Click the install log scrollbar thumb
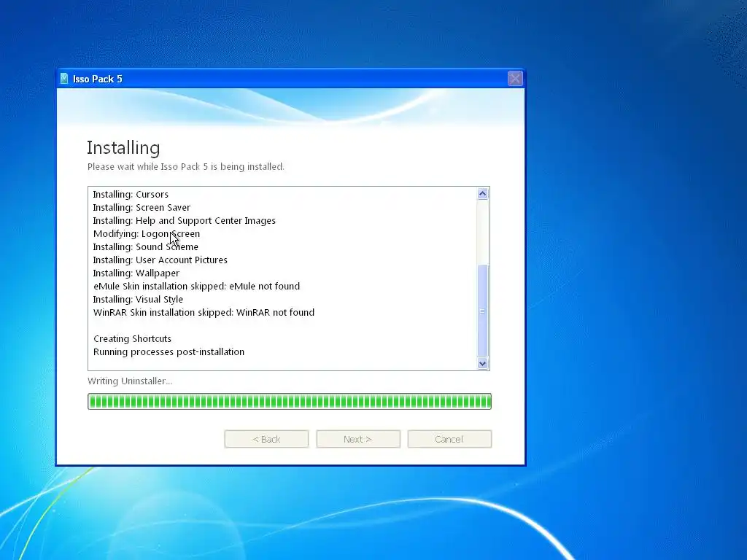The image size is (747, 560). pyautogui.click(x=483, y=311)
